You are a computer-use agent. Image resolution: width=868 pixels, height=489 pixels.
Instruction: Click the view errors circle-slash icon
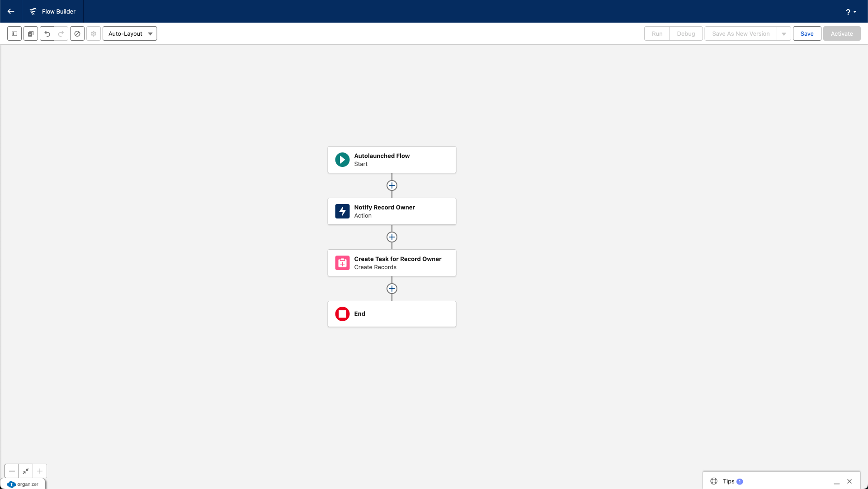(x=77, y=33)
